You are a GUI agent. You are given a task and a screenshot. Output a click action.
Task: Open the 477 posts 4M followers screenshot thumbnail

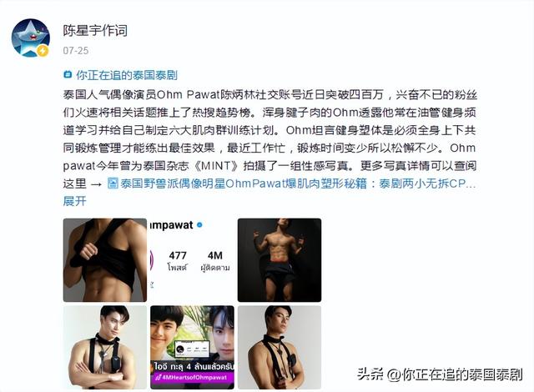(192, 260)
